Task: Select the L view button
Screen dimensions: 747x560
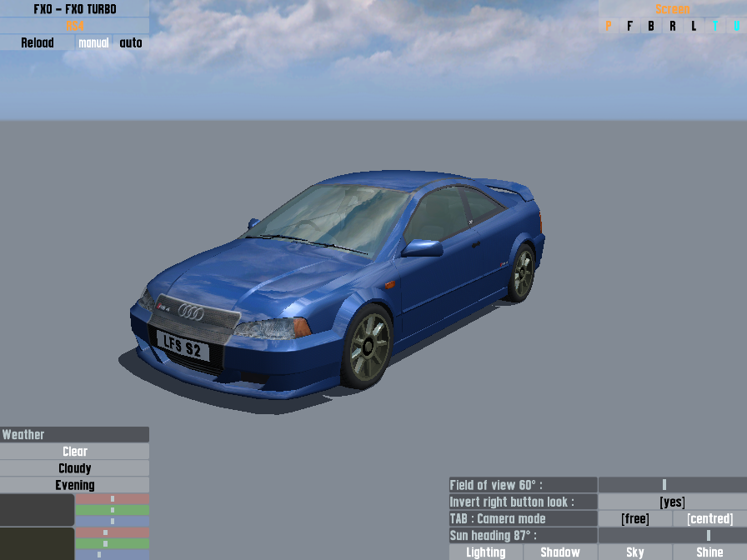Action: click(694, 26)
